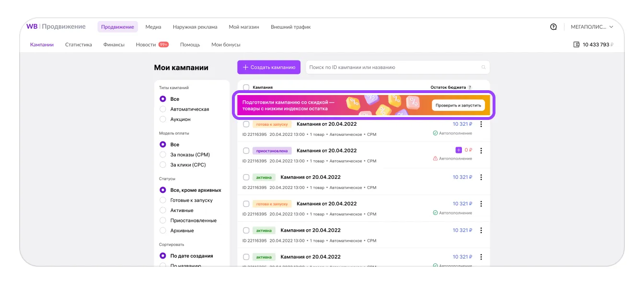This screenshot has width=644, height=284.
Task: Select the Автоматическая campaign type radio
Action: pyautogui.click(x=163, y=109)
